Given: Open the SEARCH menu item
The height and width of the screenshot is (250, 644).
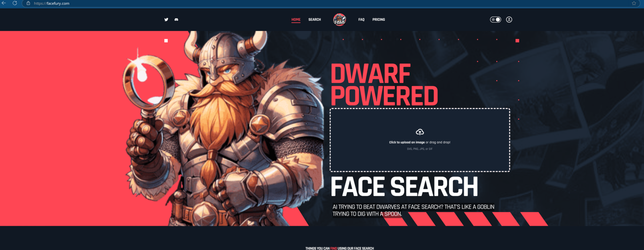Looking at the screenshot, I should tap(315, 20).
